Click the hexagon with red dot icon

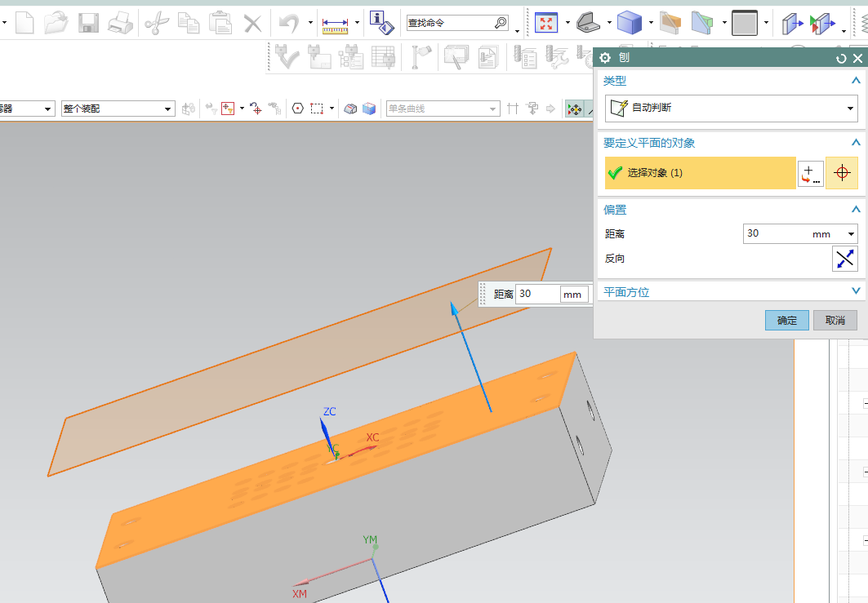coord(298,109)
